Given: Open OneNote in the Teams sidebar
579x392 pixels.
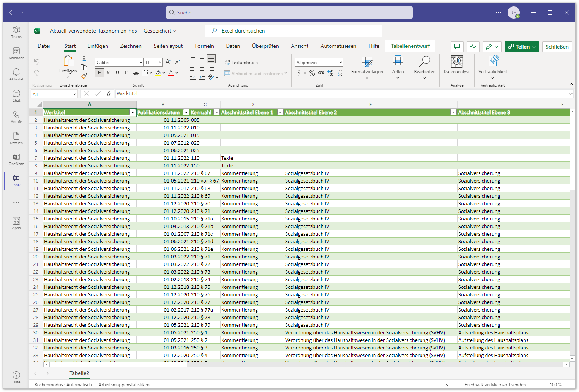Looking at the screenshot, I should coord(16,159).
